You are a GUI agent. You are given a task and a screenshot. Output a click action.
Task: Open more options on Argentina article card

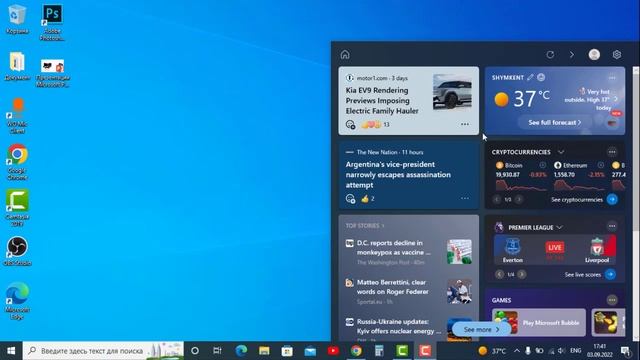tap(465, 198)
